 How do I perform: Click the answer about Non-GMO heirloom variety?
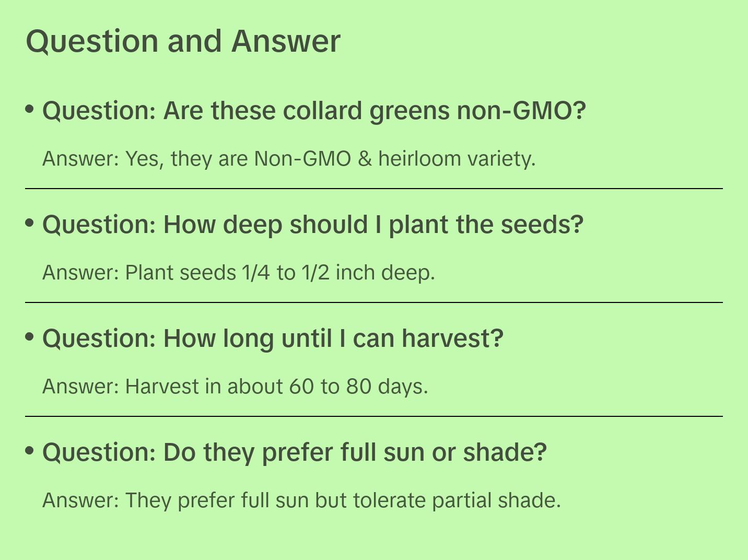pos(289,158)
